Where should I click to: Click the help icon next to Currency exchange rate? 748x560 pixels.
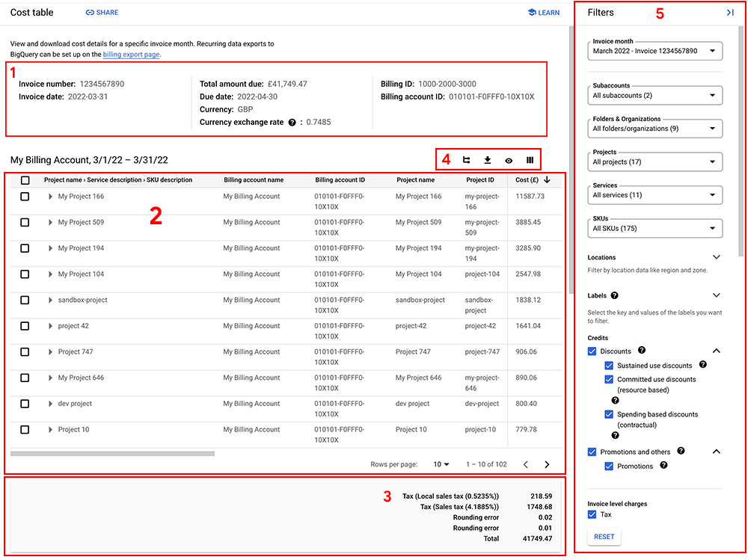pos(292,123)
